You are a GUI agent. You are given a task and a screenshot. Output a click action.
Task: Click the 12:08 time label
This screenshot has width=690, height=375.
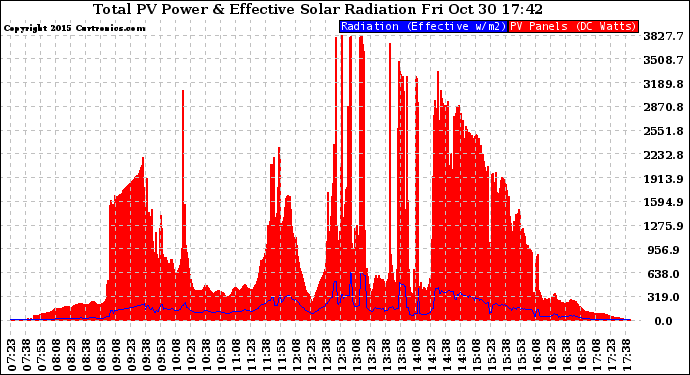click(x=297, y=354)
